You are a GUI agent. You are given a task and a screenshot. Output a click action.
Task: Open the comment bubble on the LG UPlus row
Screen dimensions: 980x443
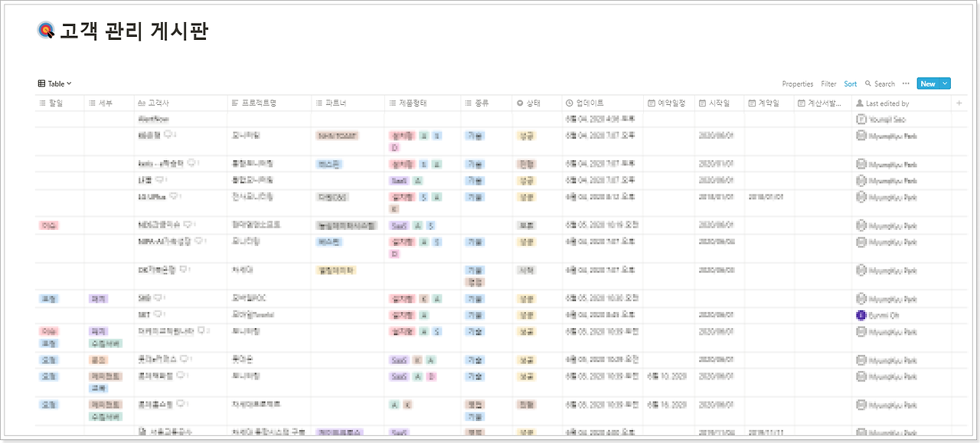tap(173, 197)
